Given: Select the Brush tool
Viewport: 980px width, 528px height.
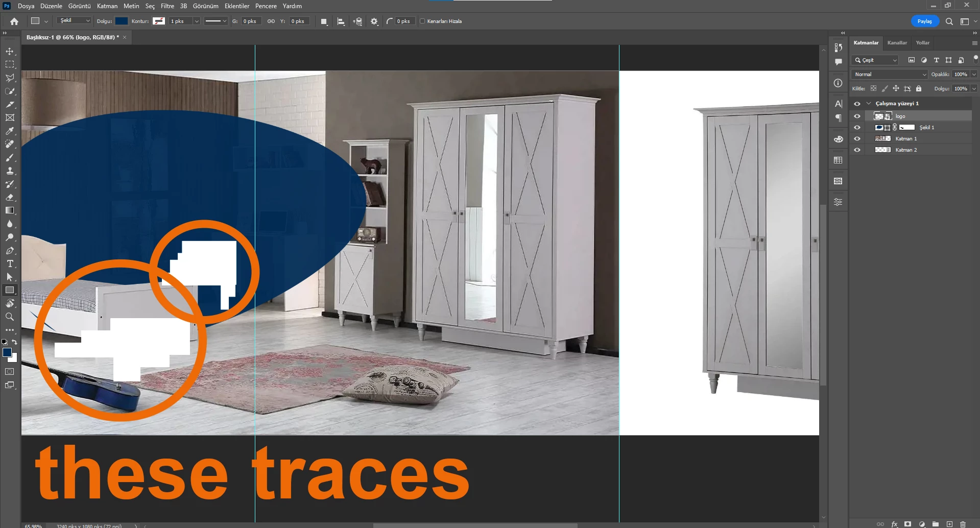Looking at the screenshot, I should [x=10, y=157].
